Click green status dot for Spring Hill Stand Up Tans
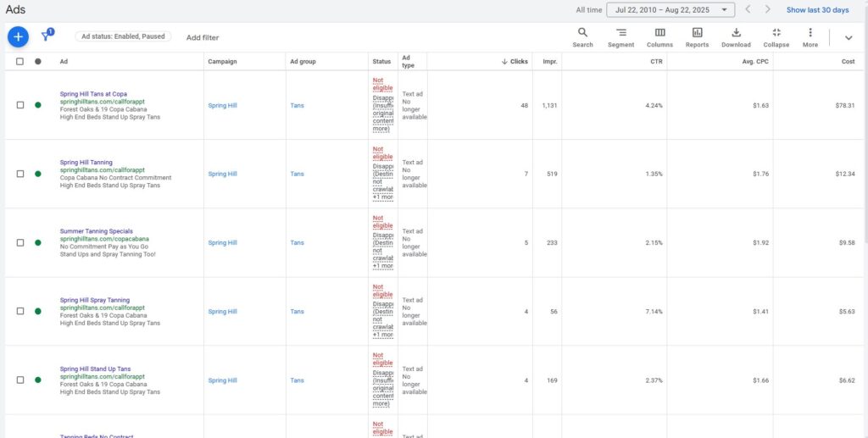868x438 pixels. [37, 380]
